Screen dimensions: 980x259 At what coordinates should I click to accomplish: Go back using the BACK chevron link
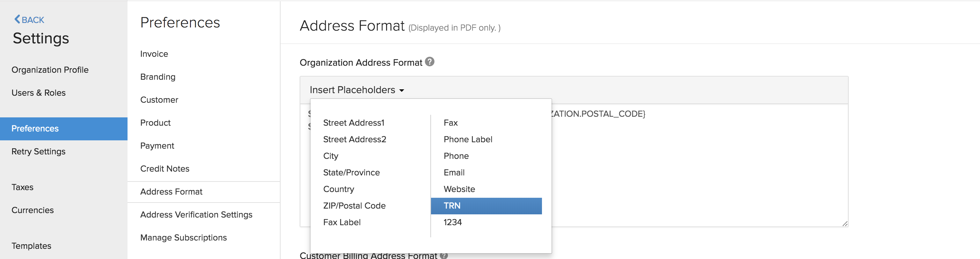[29, 20]
